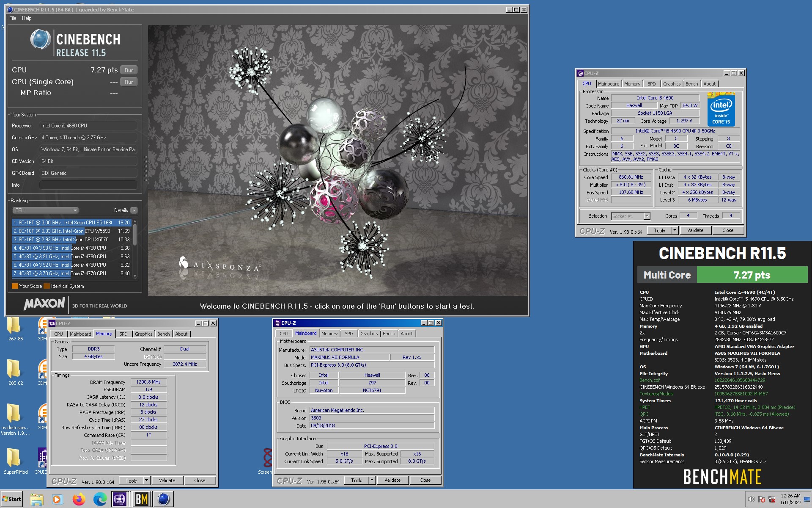Select ranking row Intel Core i7-4770 CPU
The height and width of the screenshot is (508, 812).
click(x=71, y=273)
